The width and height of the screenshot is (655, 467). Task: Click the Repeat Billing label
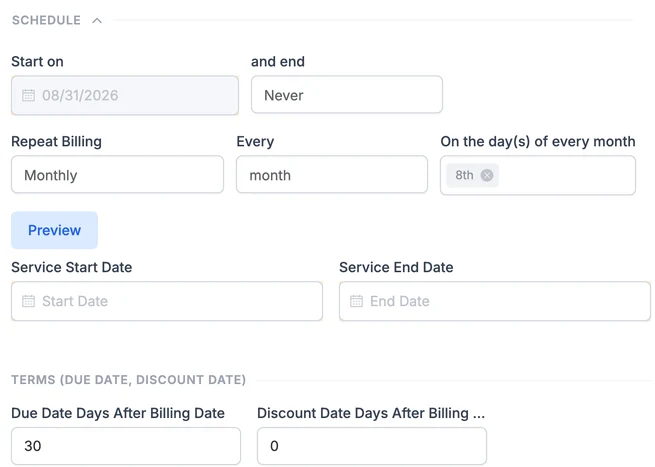tap(56, 142)
